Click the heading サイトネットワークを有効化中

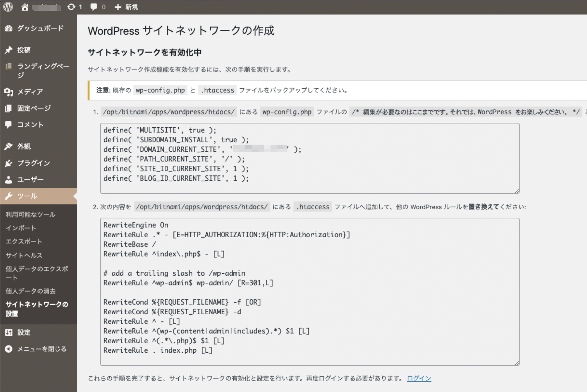point(145,52)
